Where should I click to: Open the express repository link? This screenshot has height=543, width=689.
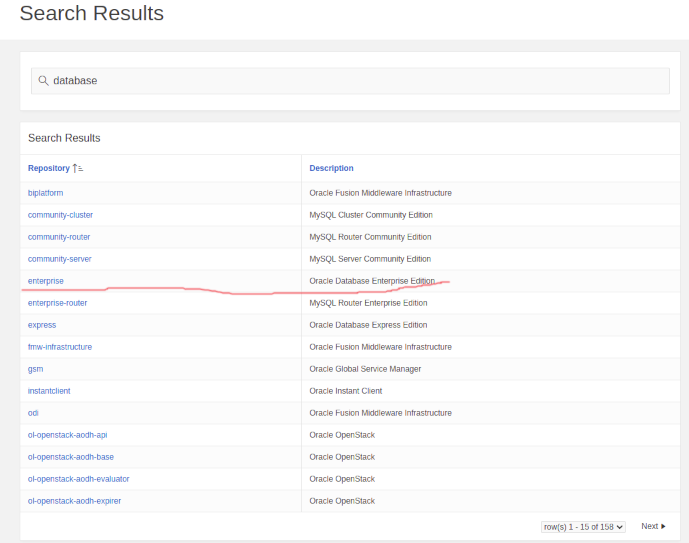[x=42, y=325]
